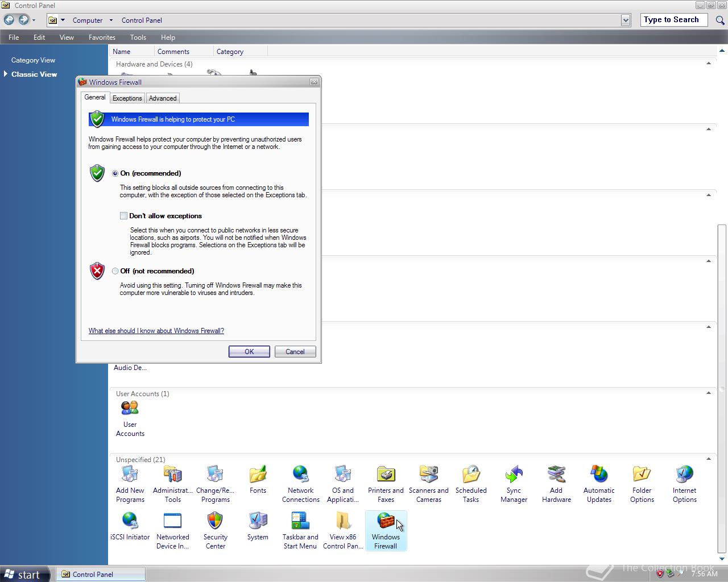This screenshot has height=582, width=728.
Task: Click the Control Panel breadcrumb
Action: pyautogui.click(x=142, y=20)
